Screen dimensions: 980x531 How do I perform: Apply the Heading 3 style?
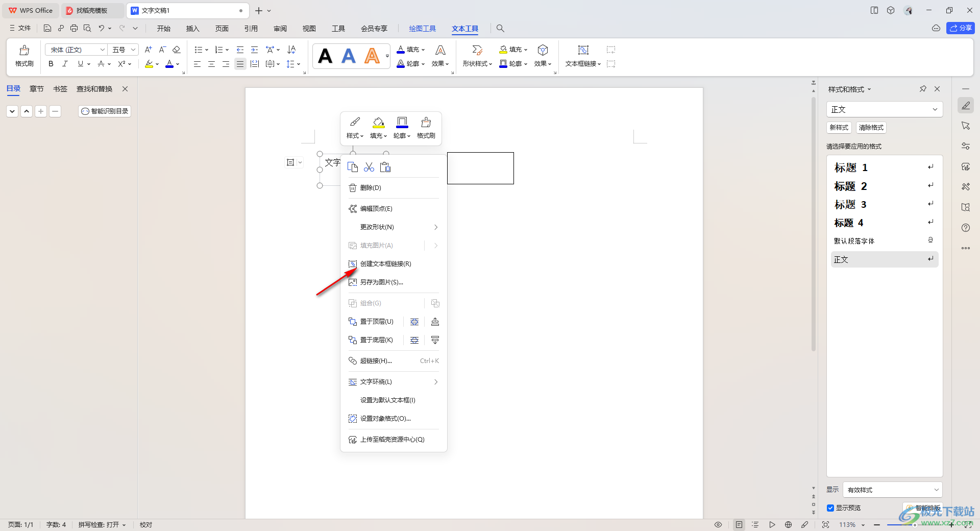point(884,204)
